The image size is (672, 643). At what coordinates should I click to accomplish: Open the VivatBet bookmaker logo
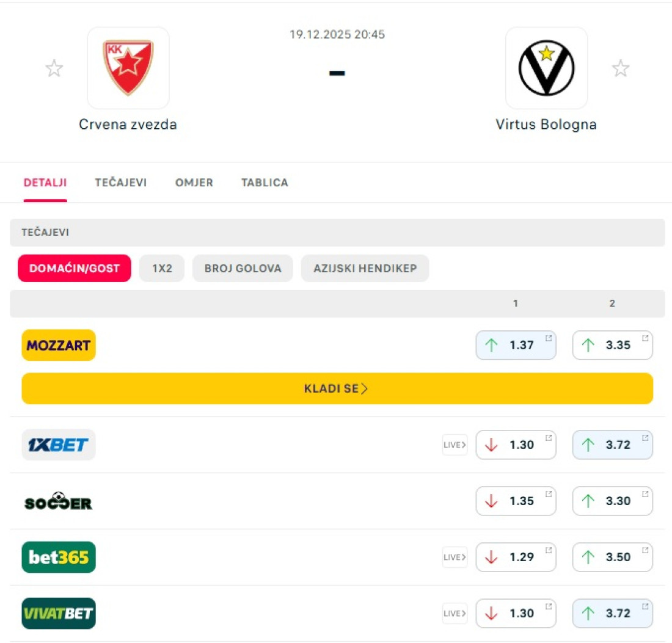(59, 614)
